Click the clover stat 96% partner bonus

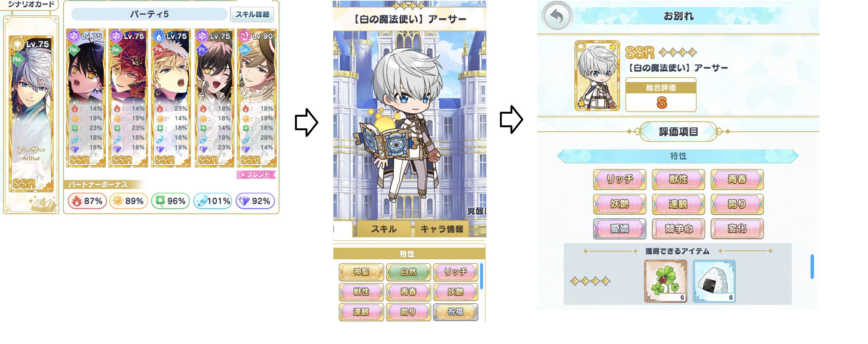pos(170,201)
